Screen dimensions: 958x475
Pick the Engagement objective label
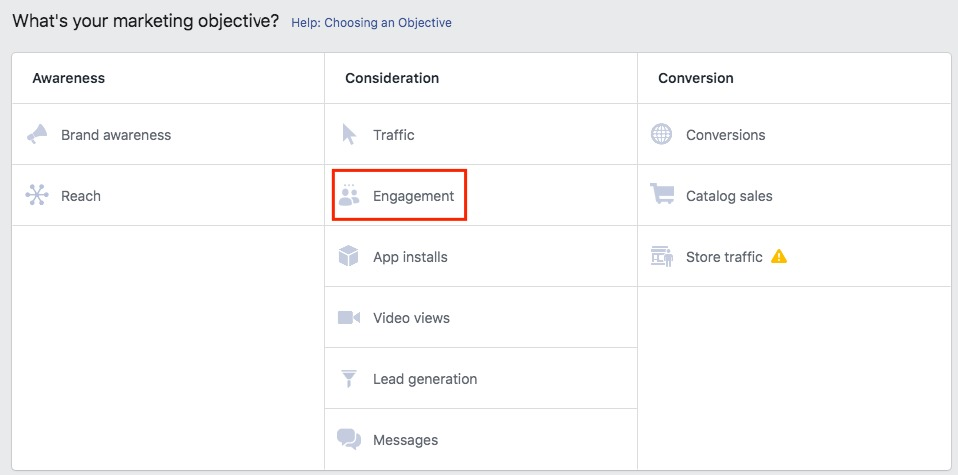[x=414, y=196]
